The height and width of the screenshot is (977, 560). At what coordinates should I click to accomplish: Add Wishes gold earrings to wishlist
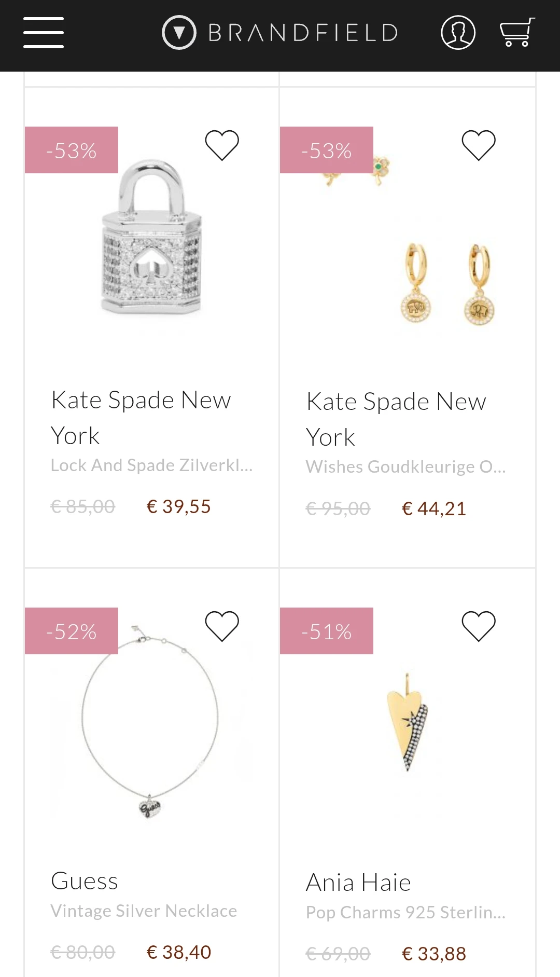point(479,145)
